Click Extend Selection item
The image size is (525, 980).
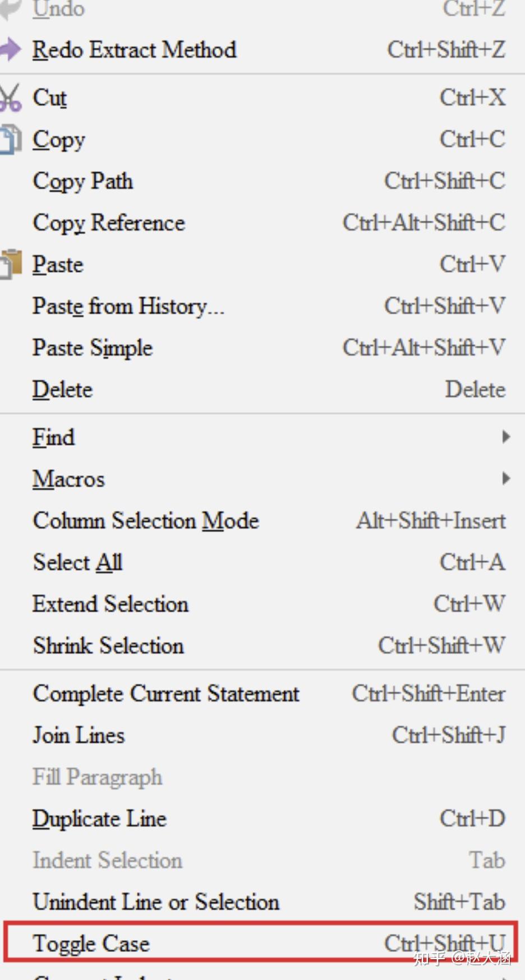coord(110,604)
